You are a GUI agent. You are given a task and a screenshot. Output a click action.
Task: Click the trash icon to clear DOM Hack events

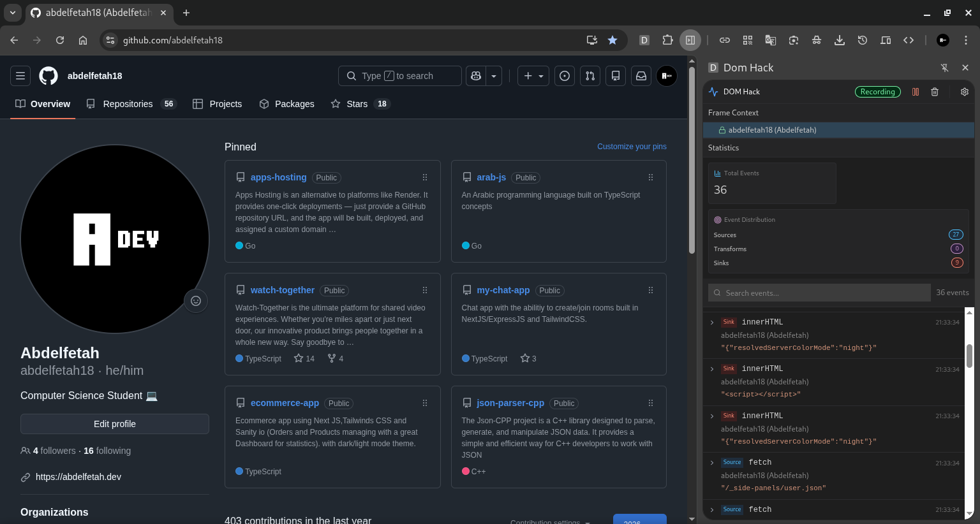pos(935,92)
